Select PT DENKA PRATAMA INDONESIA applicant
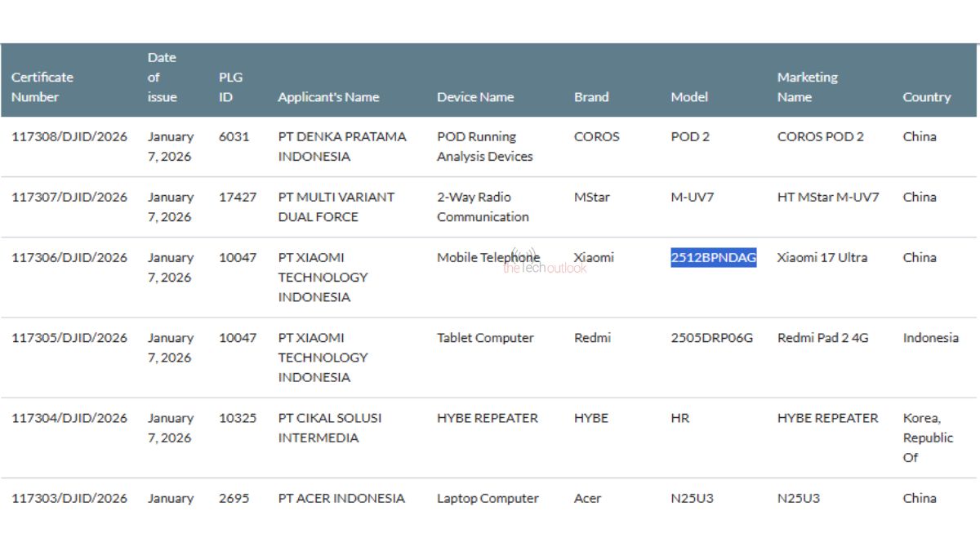 tap(341, 147)
